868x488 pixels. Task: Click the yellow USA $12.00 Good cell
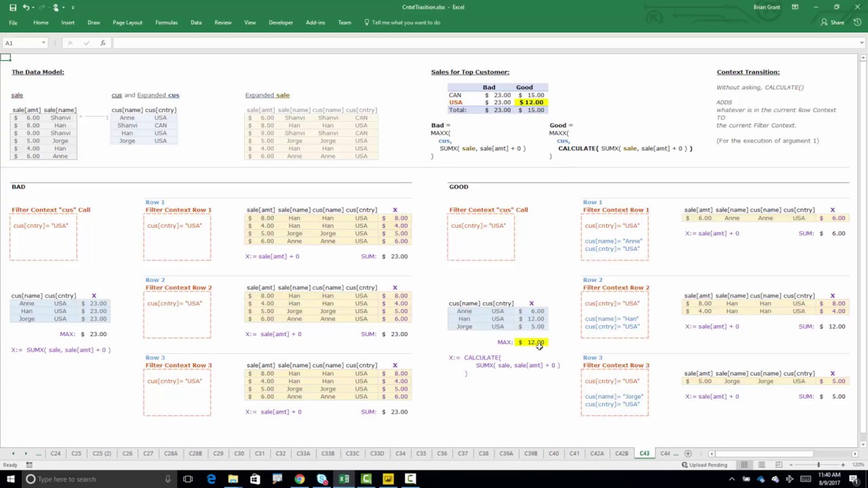[531, 102]
